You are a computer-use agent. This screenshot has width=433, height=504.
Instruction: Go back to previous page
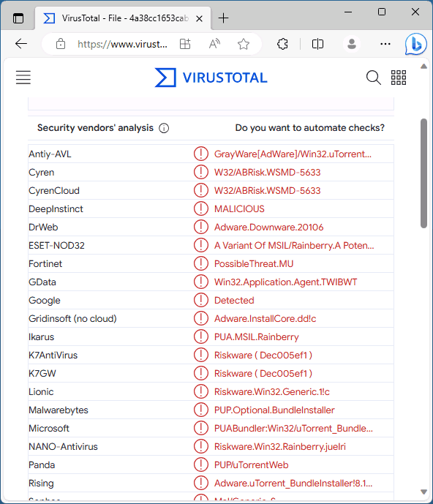(21, 44)
